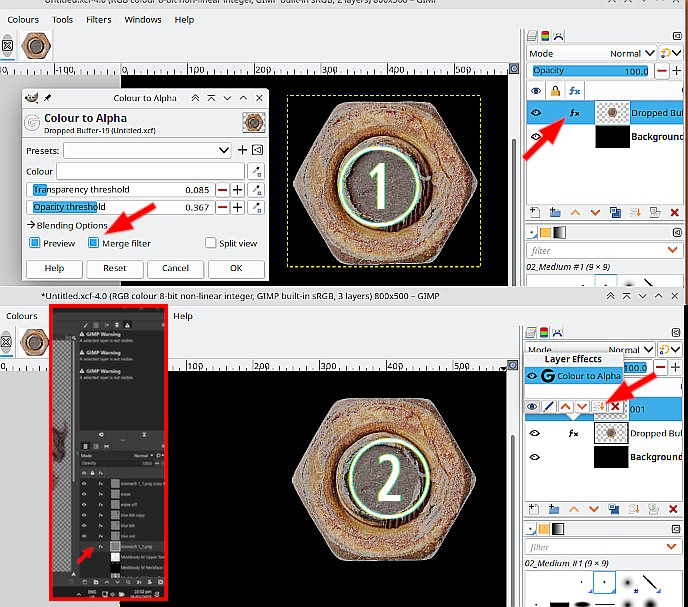
Task: Toggle the Preview checkbox
Action: click(35, 243)
